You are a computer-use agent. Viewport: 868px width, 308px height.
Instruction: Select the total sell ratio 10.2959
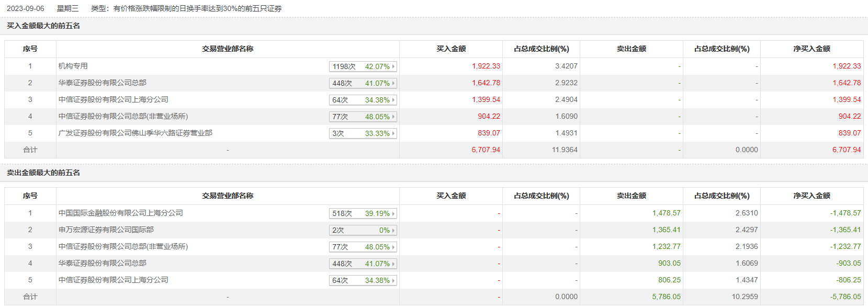[745, 296]
